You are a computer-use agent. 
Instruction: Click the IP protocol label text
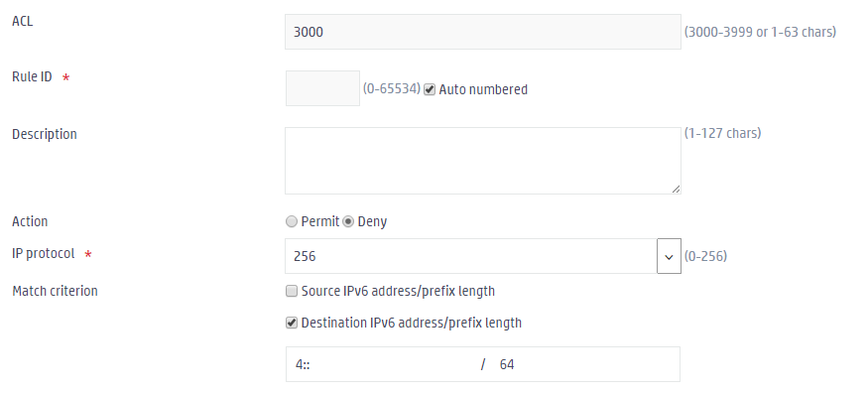coord(44,253)
